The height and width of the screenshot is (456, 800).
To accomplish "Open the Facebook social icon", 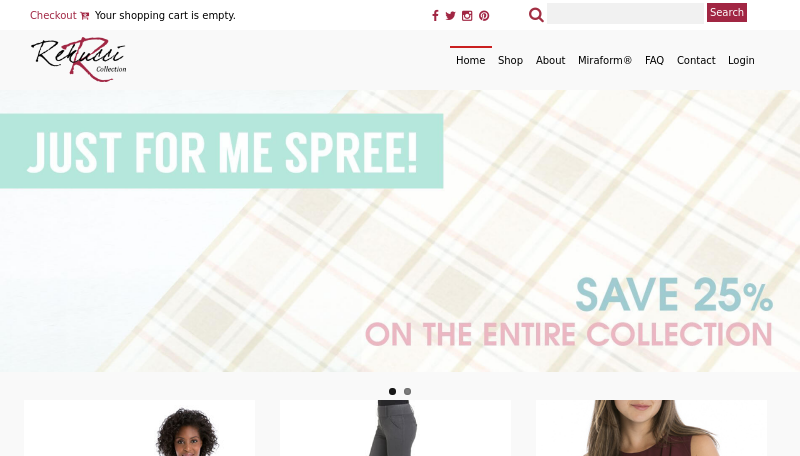I will (x=435, y=16).
